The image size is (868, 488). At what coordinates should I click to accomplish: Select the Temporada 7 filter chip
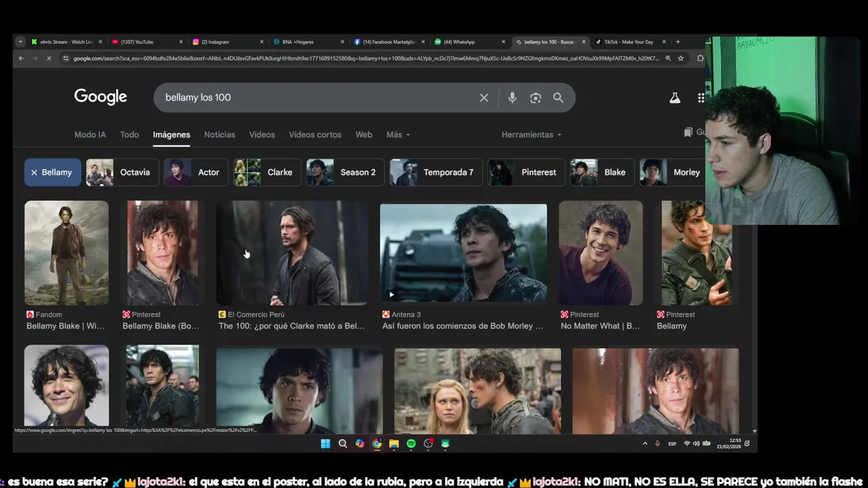436,172
